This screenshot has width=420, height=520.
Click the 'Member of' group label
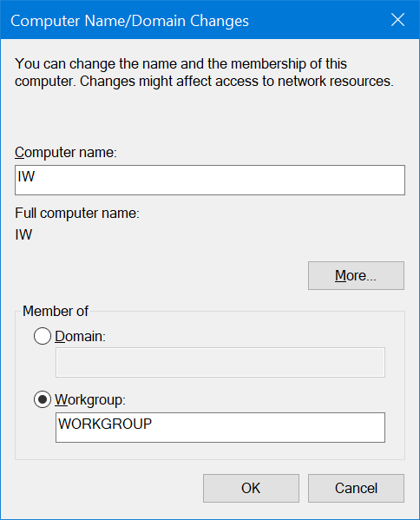56,311
